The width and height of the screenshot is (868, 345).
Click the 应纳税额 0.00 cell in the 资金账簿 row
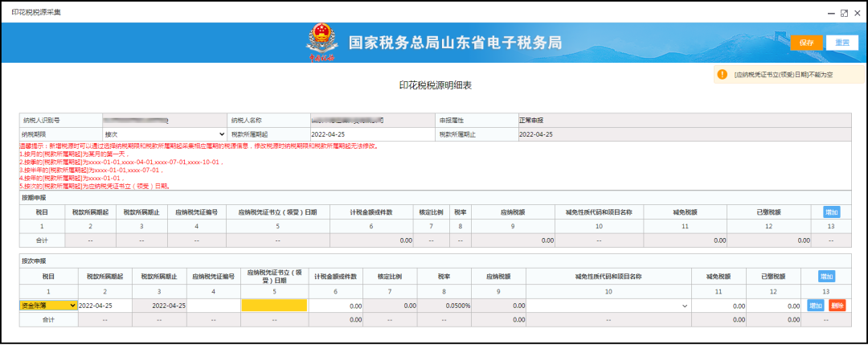tap(499, 305)
